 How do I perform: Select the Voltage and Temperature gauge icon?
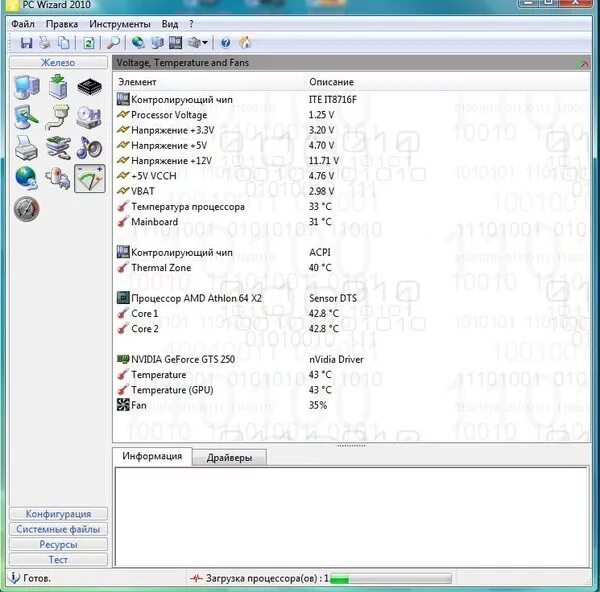tap(90, 178)
